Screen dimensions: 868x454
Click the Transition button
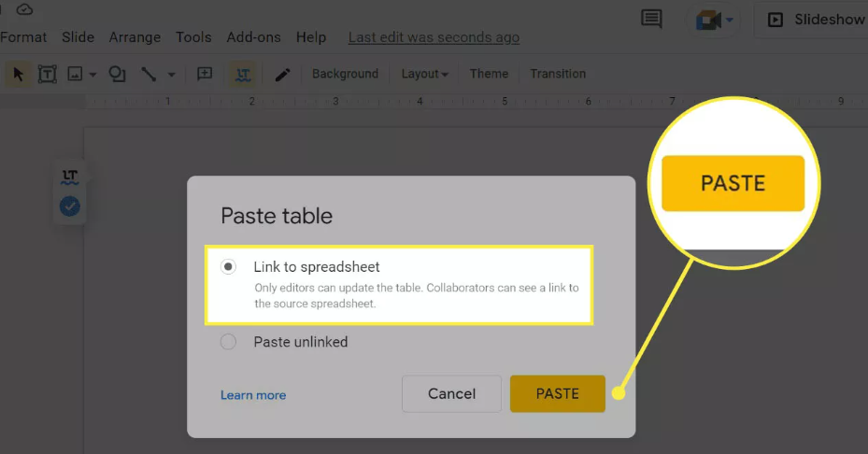[x=558, y=74]
